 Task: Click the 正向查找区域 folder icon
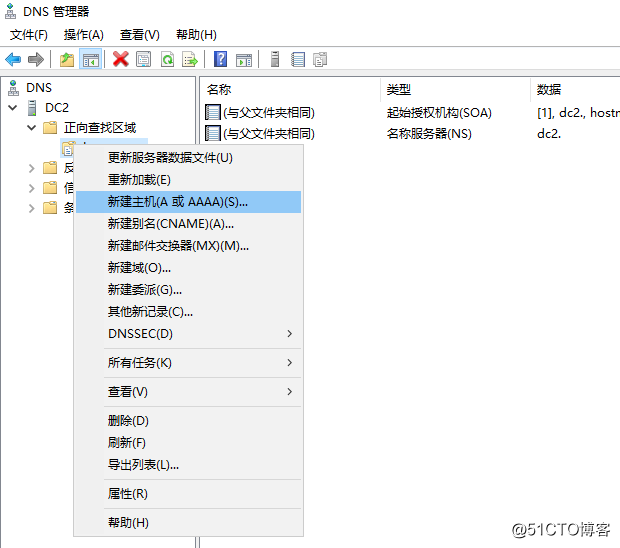(50, 128)
